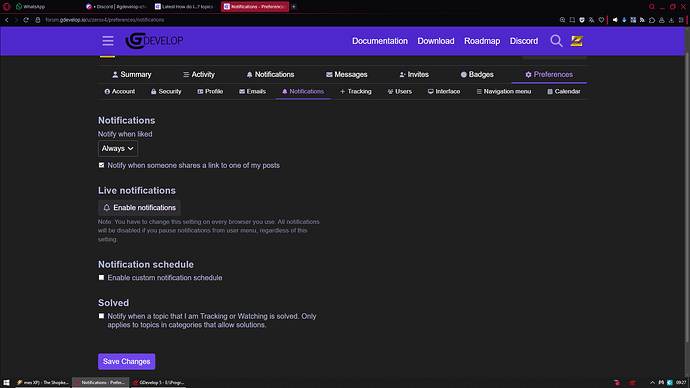The image size is (690, 388).
Task: Switch to the Activity tab
Action: (x=198, y=74)
